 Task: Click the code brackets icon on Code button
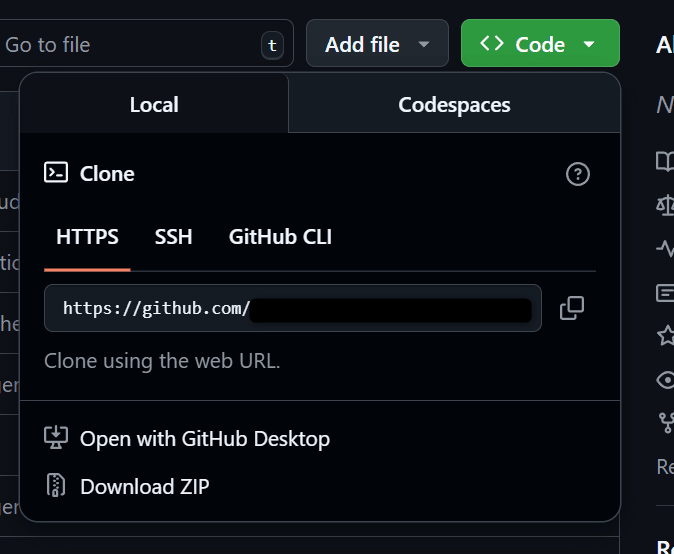pyautogui.click(x=492, y=43)
